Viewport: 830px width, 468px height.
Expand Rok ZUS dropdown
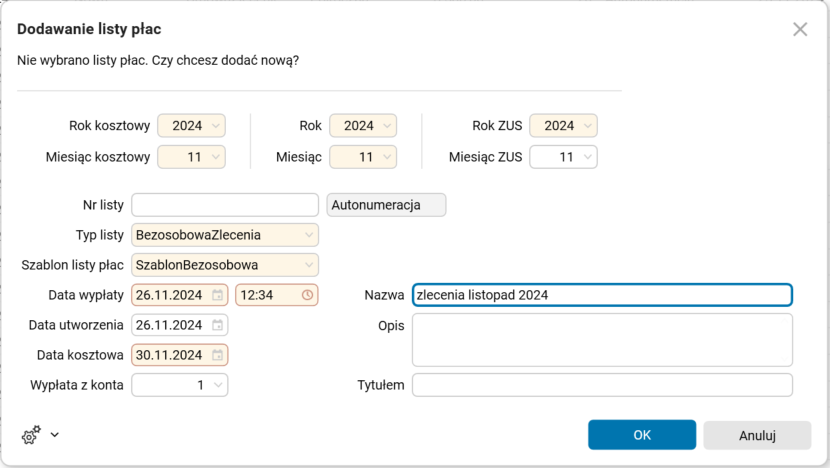click(587, 126)
